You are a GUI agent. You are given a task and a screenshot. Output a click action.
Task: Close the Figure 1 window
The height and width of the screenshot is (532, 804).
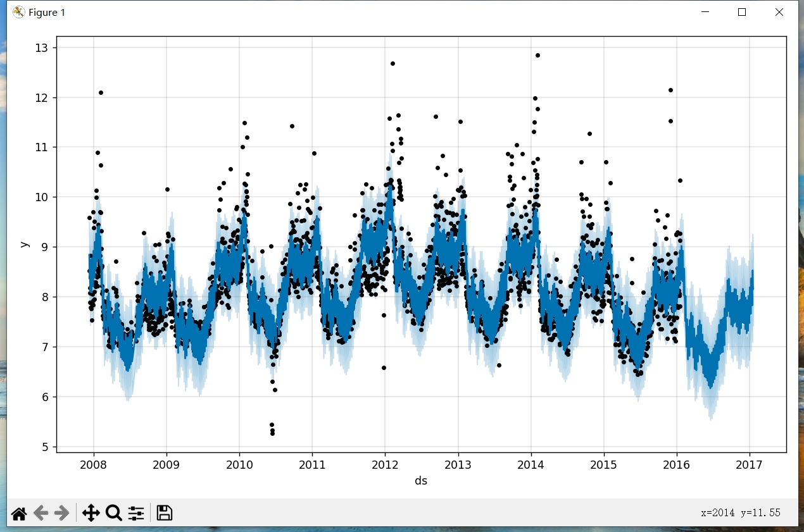coord(779,12)
